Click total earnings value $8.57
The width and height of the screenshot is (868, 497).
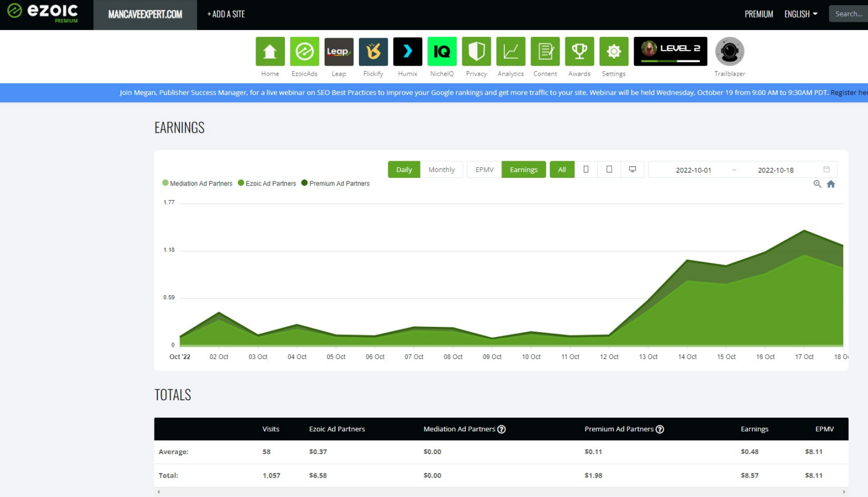pyautogui.click(x=750, y=476)
